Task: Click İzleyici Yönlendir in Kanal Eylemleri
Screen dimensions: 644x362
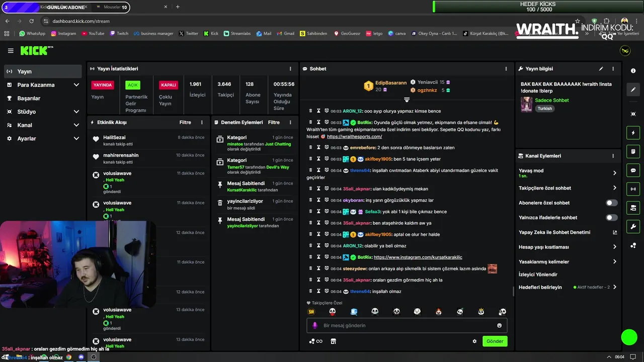Action: tap(538, 275)
